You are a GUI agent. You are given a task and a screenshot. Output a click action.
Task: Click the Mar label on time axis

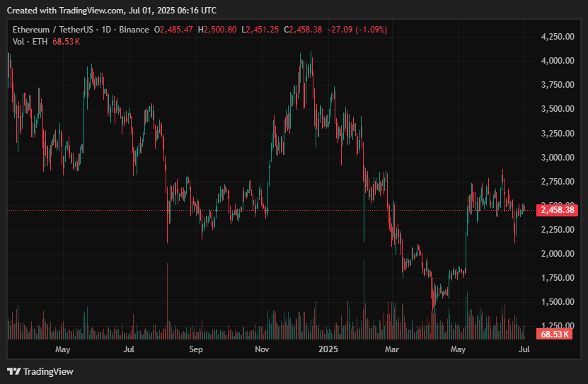pos(392,349)
